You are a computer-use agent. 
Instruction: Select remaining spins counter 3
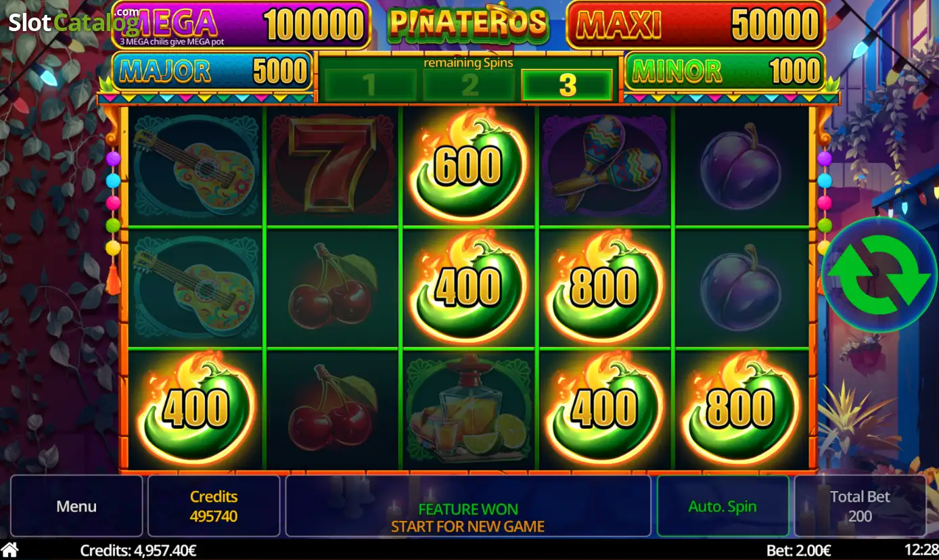click(x=567, y=86)
